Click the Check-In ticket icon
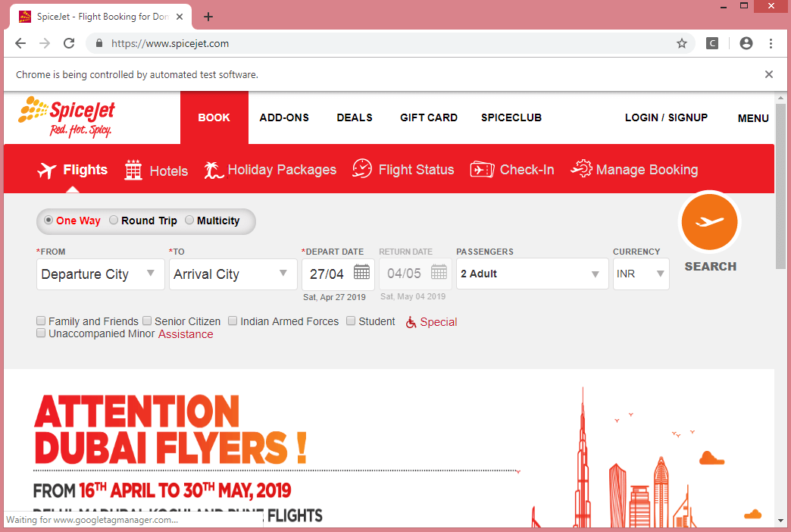 (x=482, y=169)
